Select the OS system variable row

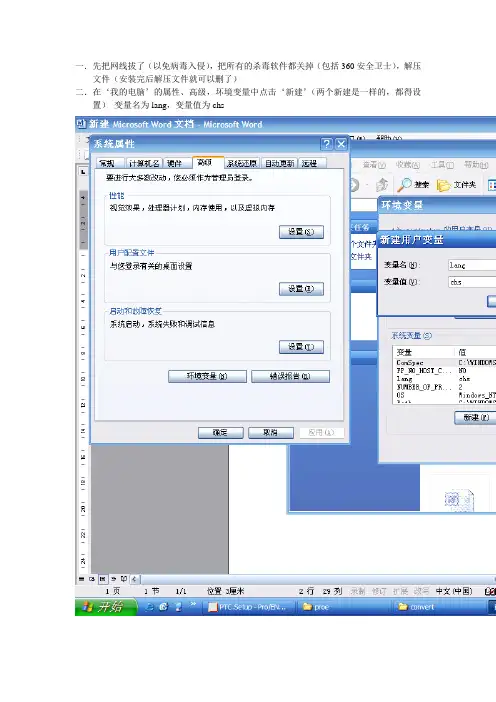(445, 395)
